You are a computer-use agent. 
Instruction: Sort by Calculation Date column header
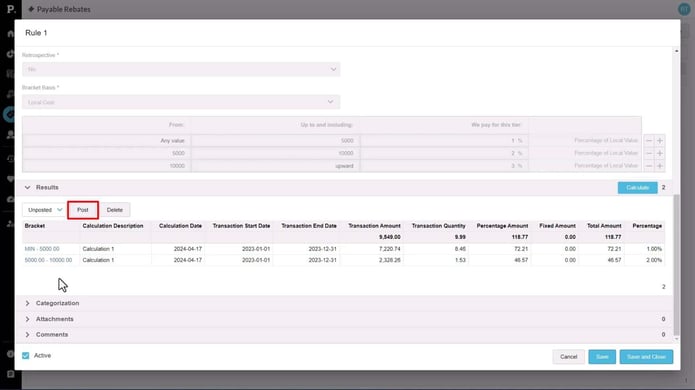(x=180, y=226)
